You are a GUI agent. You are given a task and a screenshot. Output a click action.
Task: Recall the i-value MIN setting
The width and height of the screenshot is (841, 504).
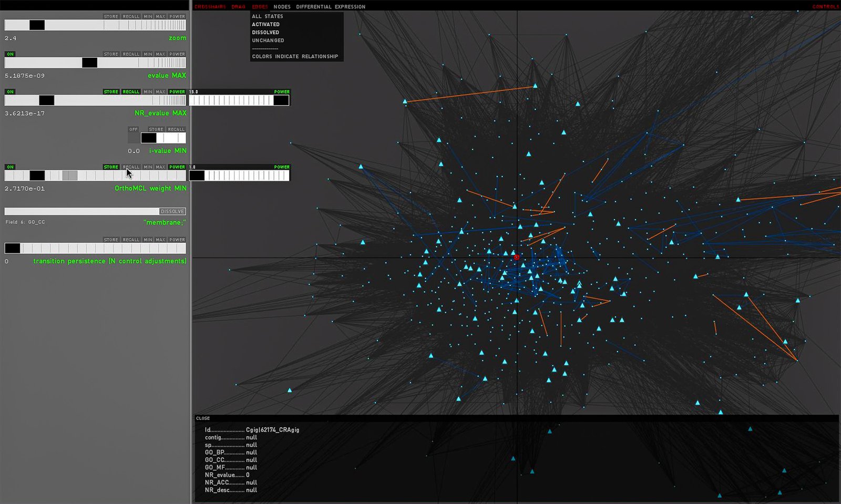176,129
